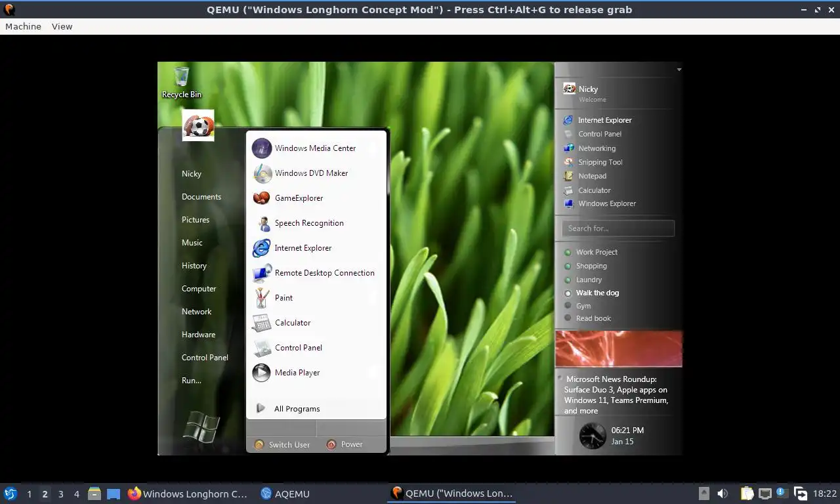This screenshot has height=504, width=840.
Task: Open the Notepad icon in sidebar
Action: (x=568, y=176)
